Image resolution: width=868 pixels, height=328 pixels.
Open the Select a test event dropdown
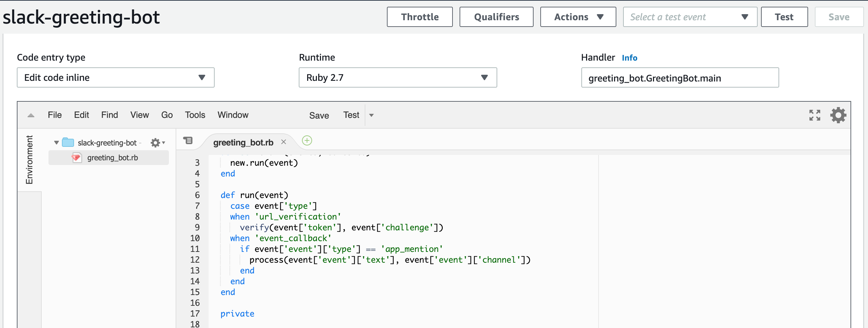point(690,17)
